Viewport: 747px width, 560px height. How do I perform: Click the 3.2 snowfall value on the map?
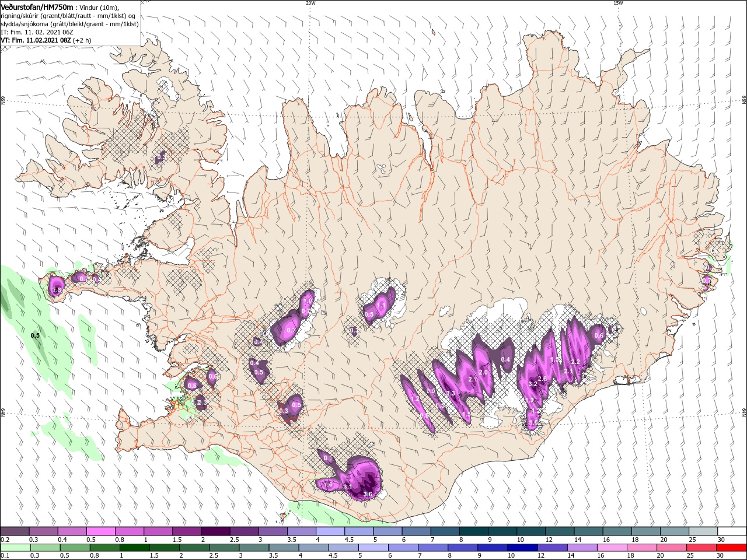[x=532, y=384]
